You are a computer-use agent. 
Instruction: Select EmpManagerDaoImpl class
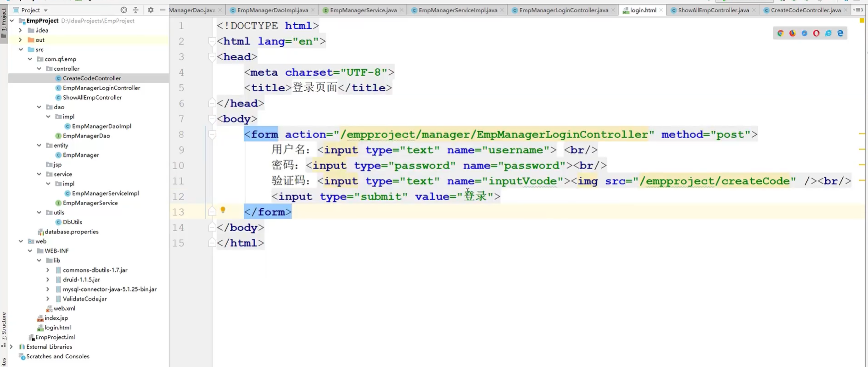(x=101, y=126)
